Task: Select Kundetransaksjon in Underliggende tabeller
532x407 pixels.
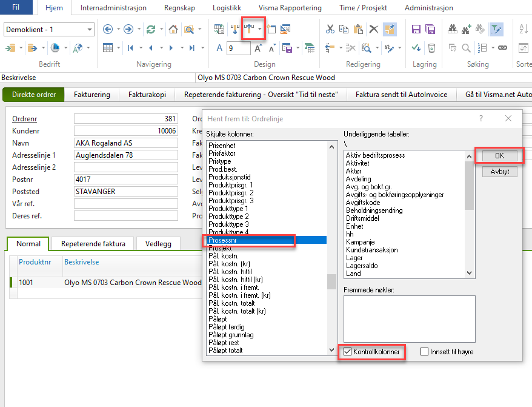Action: (x=405, y=250)
